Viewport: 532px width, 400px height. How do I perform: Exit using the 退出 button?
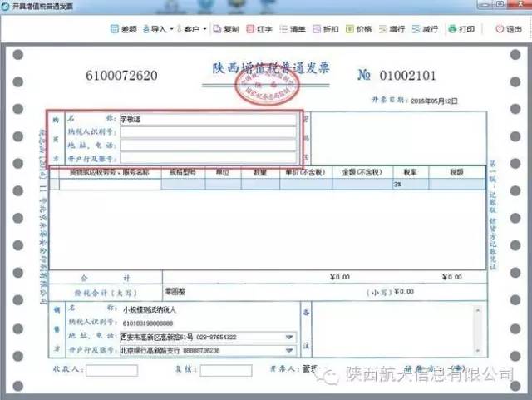click(x=509, y=29)
